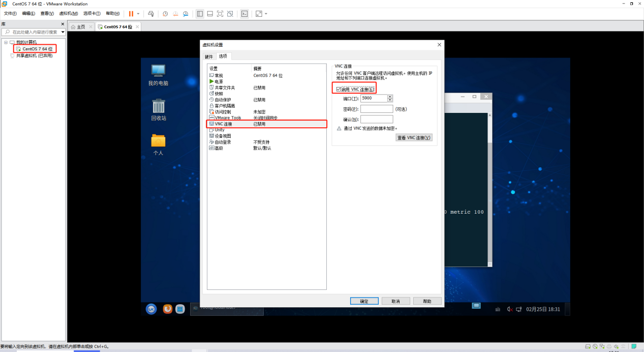Select the Unity settings row

click(x=267, y=130)
